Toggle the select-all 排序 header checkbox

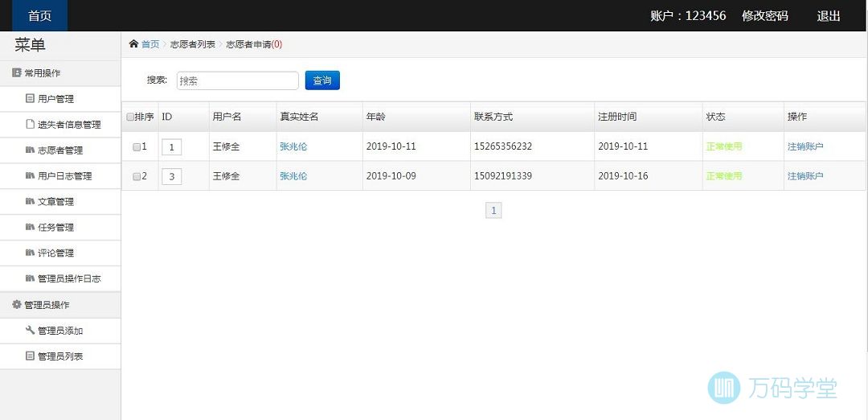[x=130, y=117]
